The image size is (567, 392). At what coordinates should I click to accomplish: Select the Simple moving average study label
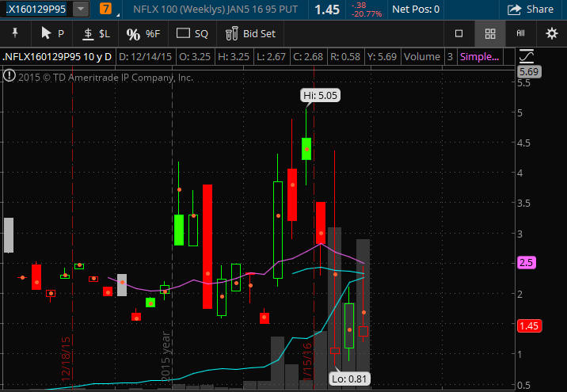click(x=479, y=57)
